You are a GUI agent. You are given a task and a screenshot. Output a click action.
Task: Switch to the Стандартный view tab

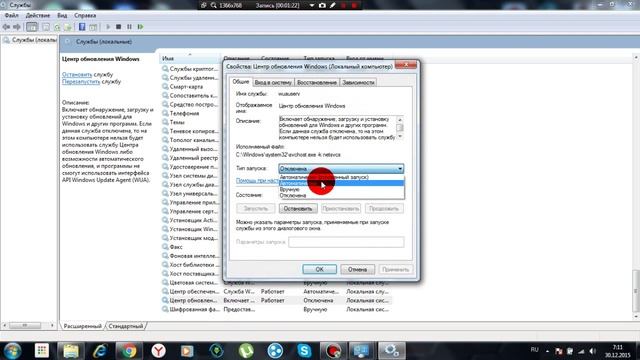point(126,326)
